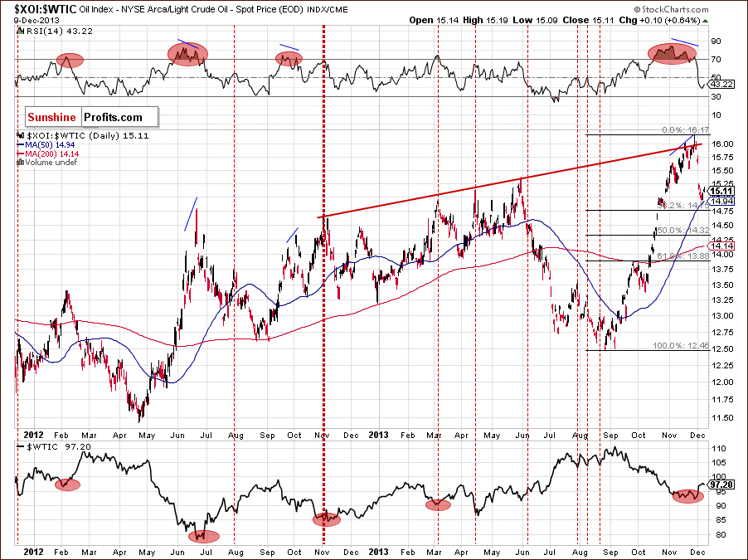Image resolution: width=748 pixels, height=560 pixels.
Task: Click the INDX/CME exchange label
Action: click(328, 10)
